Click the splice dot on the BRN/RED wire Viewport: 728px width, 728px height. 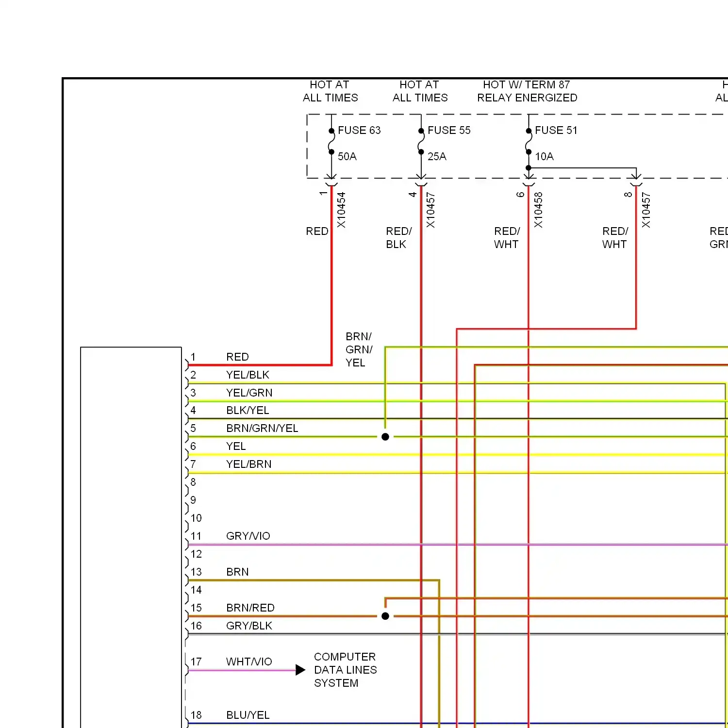385,616
